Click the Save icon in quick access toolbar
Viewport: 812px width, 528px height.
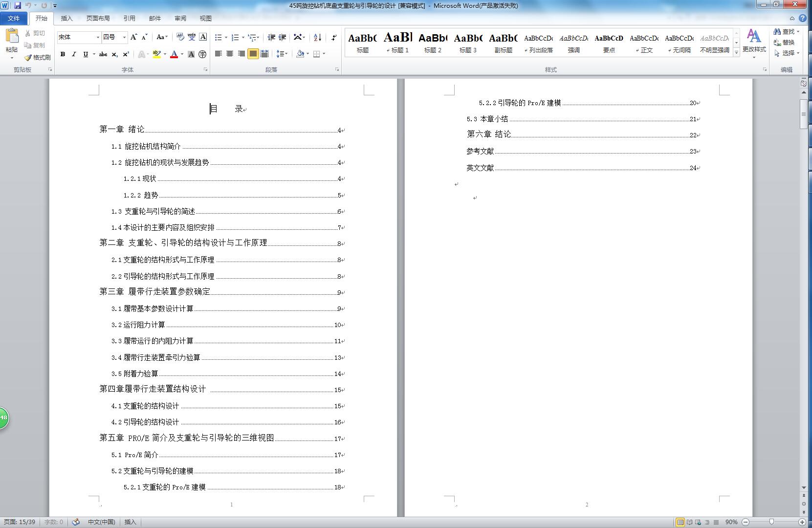coord(18,5)
